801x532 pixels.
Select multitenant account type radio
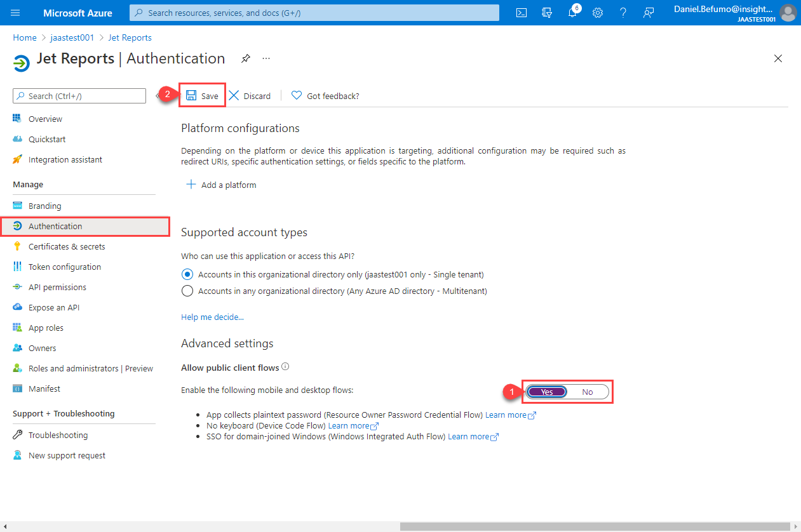tap(187, 291)
